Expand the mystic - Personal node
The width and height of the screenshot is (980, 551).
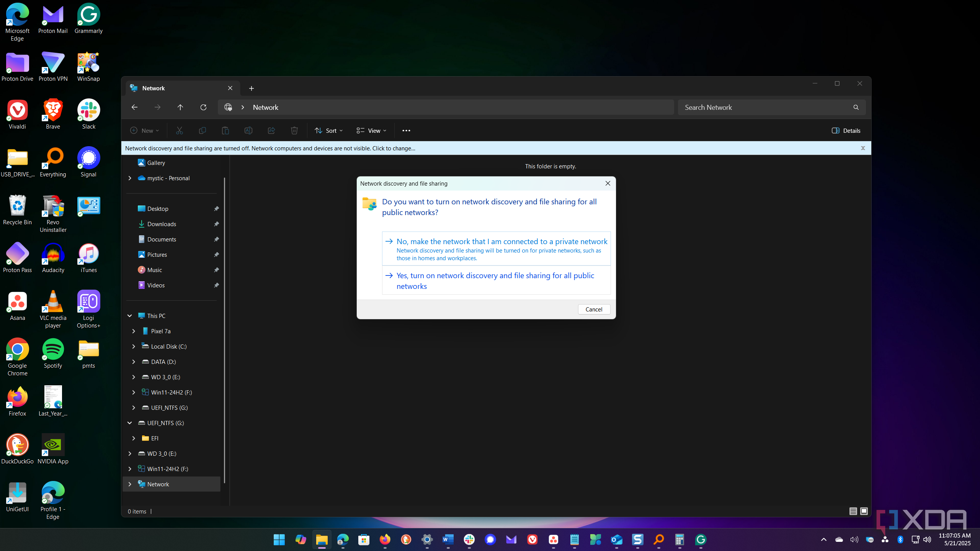tap(130, 178)
